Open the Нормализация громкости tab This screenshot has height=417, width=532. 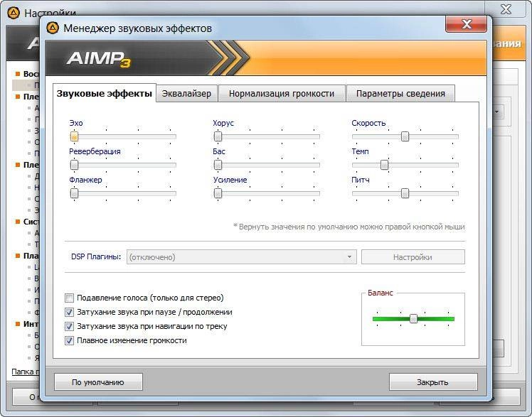(x=282, y=94)
